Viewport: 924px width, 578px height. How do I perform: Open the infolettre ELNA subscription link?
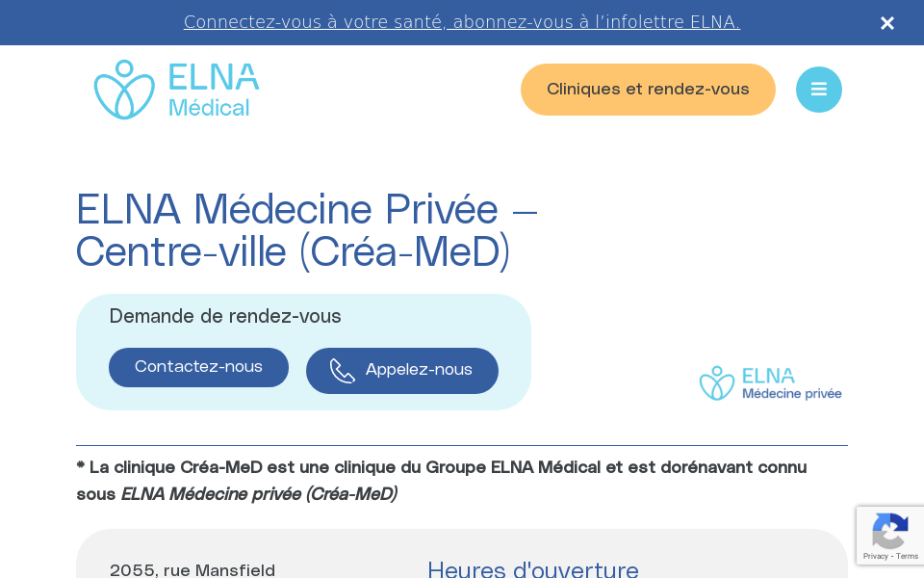tap(461, 22)
